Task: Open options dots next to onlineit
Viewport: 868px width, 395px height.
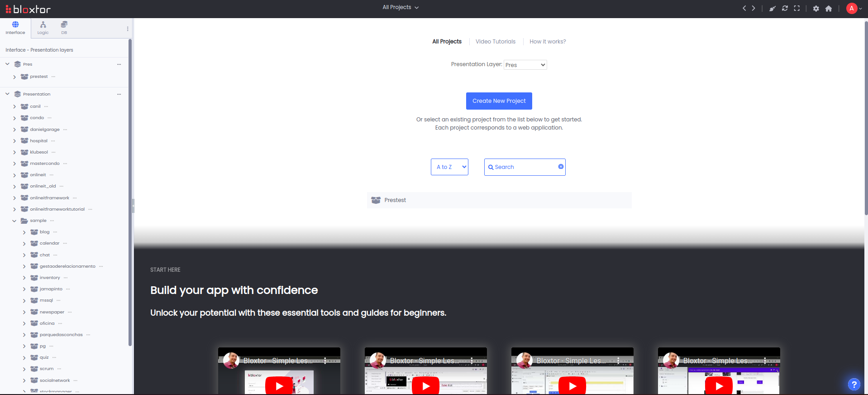Action: [52, 175]
